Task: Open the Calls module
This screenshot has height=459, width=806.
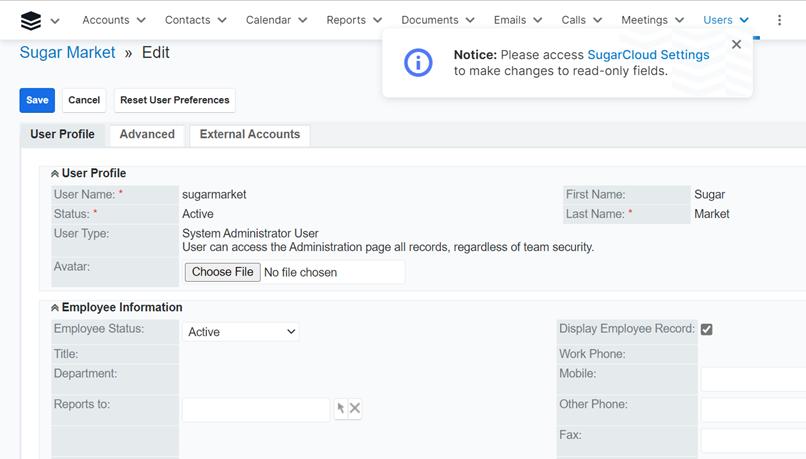Action: coord(574,20)
